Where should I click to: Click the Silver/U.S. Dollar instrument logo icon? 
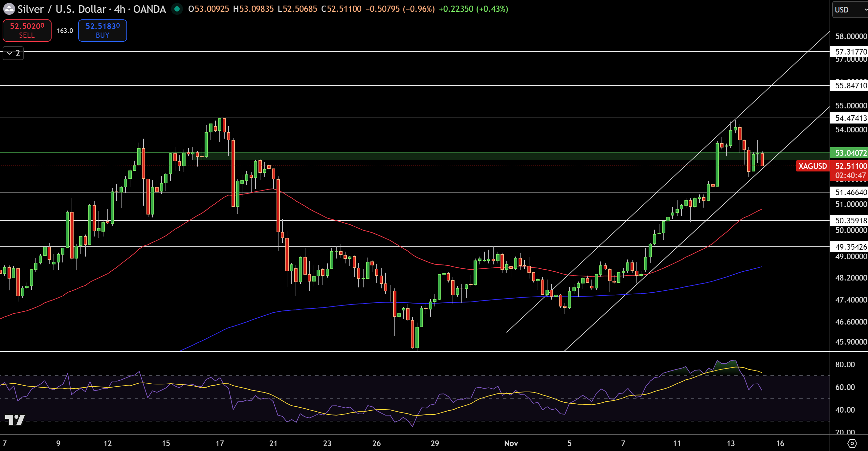pos(10,9)
